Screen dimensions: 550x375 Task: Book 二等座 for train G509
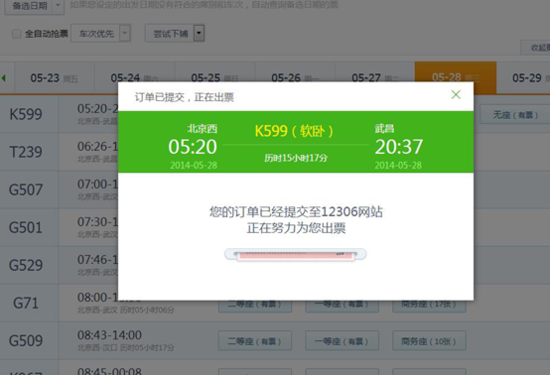coord(255,341)
